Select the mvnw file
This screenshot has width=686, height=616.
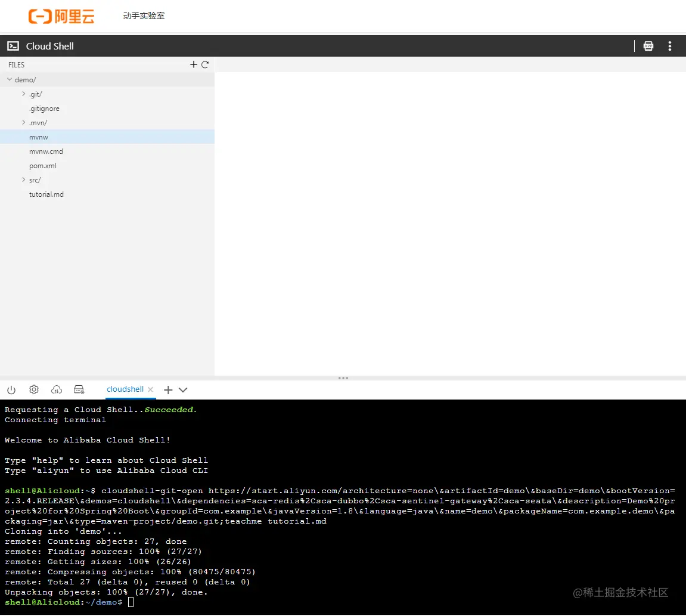tap(107, 137)
